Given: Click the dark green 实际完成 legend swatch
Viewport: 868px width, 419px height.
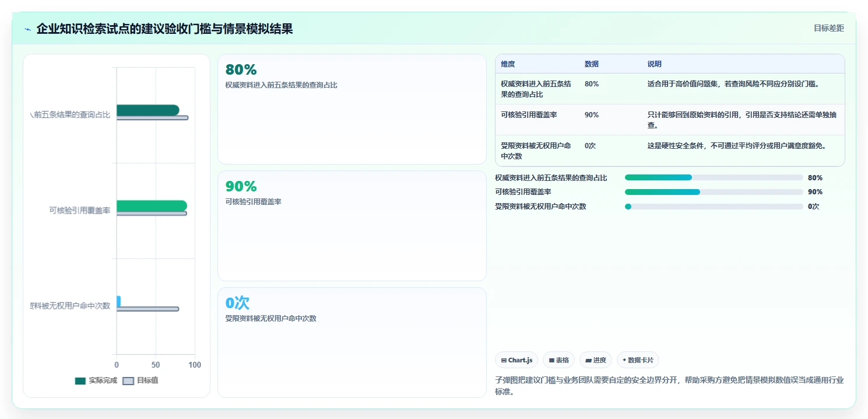Looking at the screenshot, I should [80, 381].
